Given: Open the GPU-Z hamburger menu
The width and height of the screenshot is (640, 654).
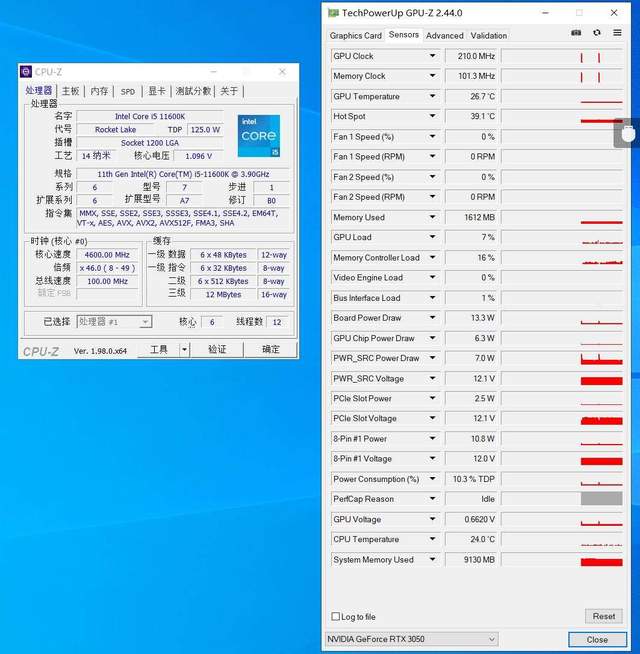Looking at the screenshot, I should point(617,33).
